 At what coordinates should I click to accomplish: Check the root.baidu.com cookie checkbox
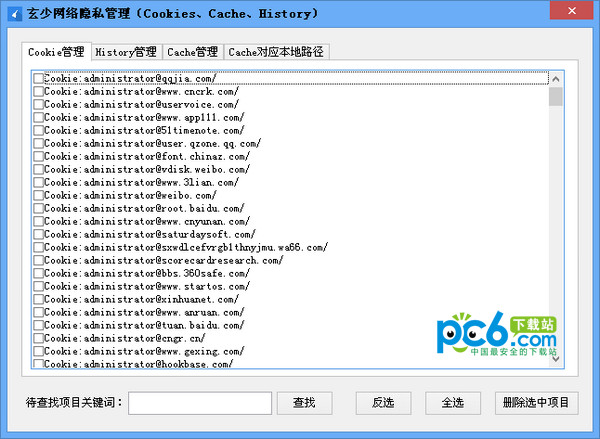point(38,208)
